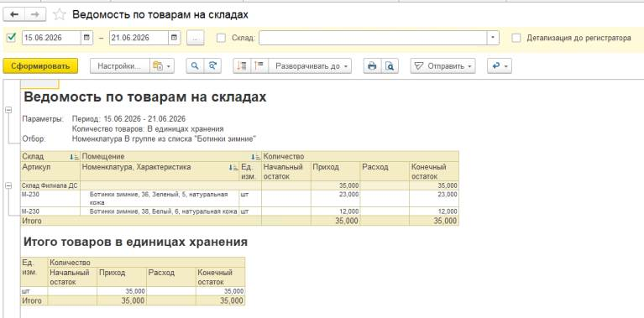Viewport: 644px width, 318px height.
Task: Enable Детализация до регистратора checkbox
Action: [516, 38]
